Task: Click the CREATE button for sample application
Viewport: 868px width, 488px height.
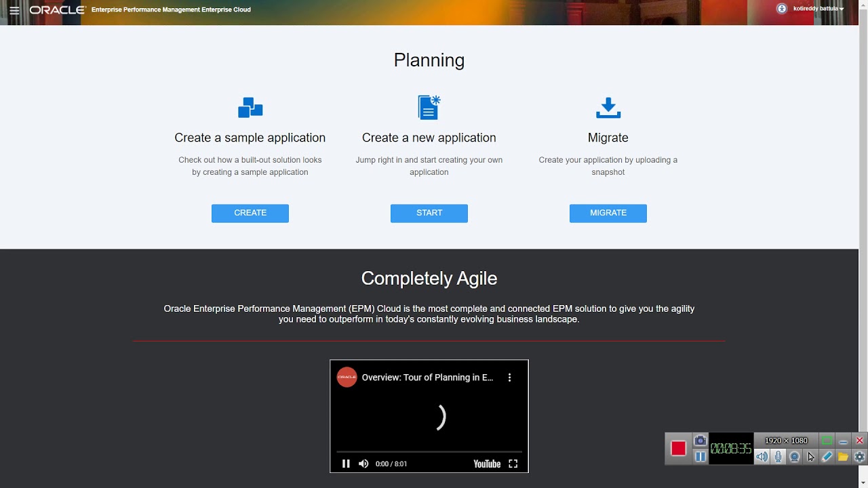Action: click(250, 213)
